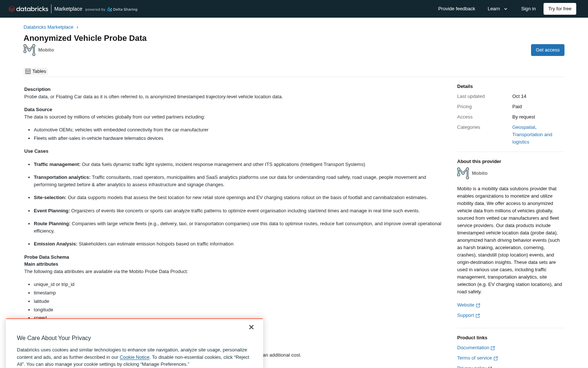588x368 pixels.
Task: Close the privacy cookie banner
Action: coord(251,327)
